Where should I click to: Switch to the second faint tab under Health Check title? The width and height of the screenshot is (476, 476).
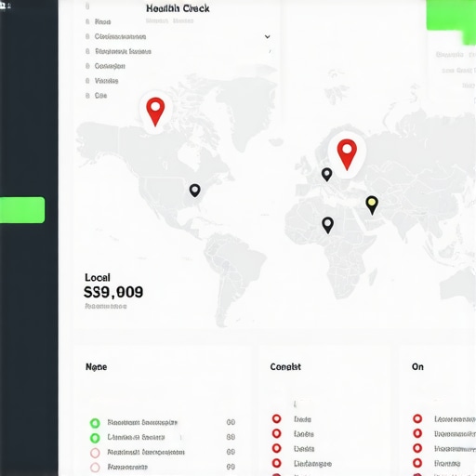(x=183, y=20)
